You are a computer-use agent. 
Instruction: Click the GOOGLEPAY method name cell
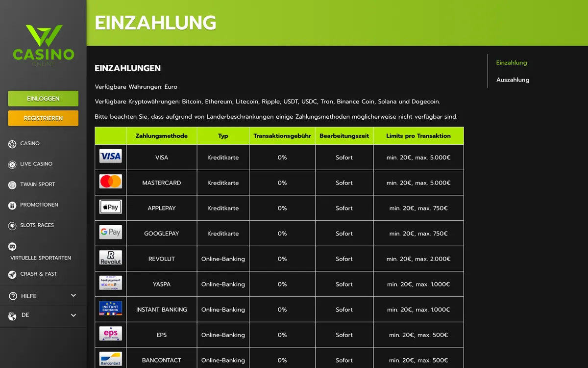tap(162, 234)
